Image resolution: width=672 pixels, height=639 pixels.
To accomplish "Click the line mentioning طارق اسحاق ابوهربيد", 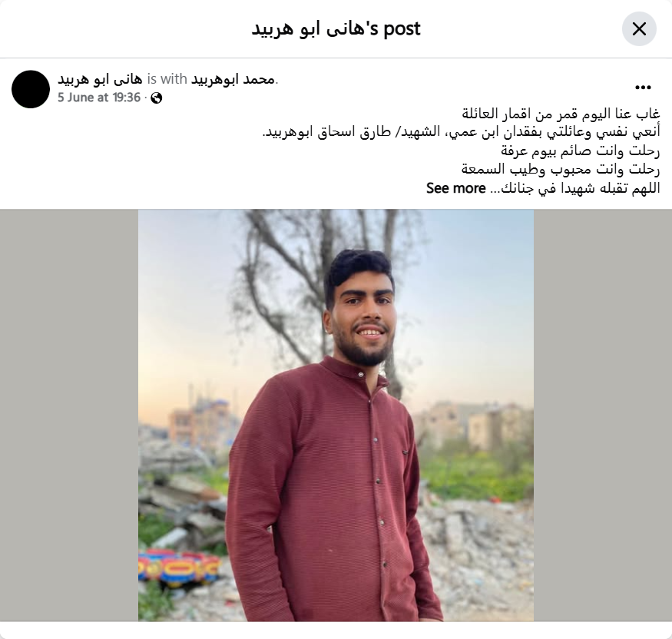I will tap(461, 132).
